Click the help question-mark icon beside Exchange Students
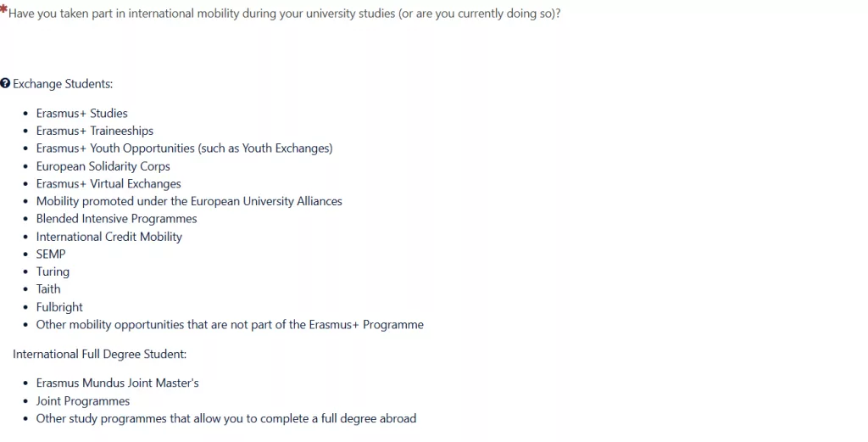Screen dimensions: 868x442 (x=5, y=84)
